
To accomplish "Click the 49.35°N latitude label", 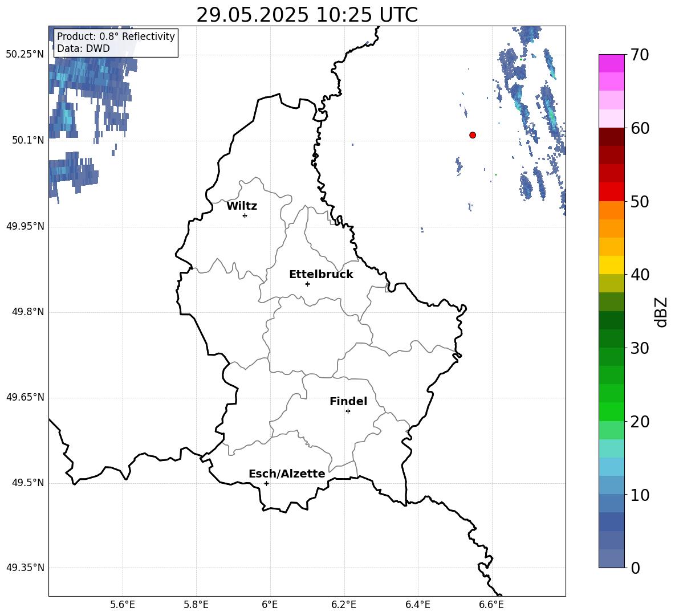I will (x=25, y=568).
